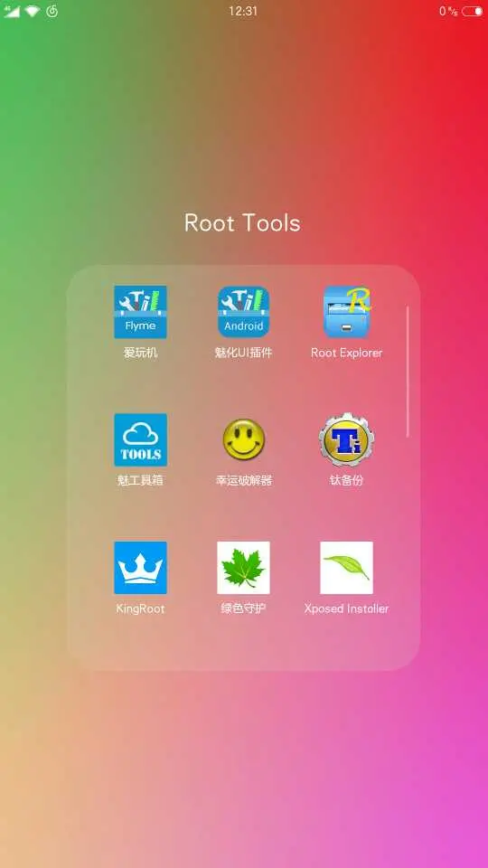This screenshot has height=868, width=488.
Task: Tap the 幸运破解器 label text
Action: 243,480
